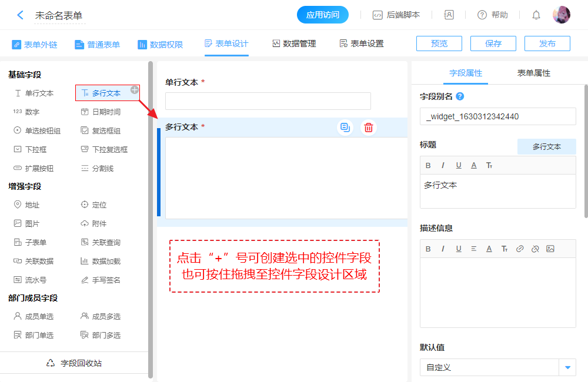This screenshot has height=382, width=588.
Task: Expand the 默认值 自定义 dropdown
Action: coord(567,367)
